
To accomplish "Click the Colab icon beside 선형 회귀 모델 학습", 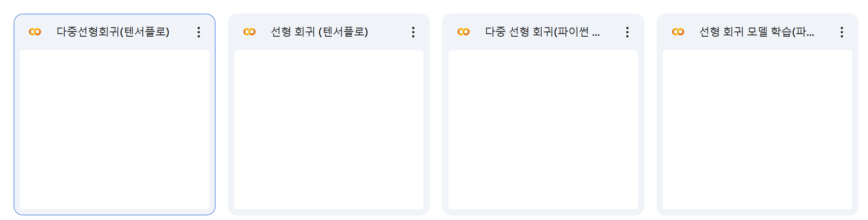I will 678,32.
